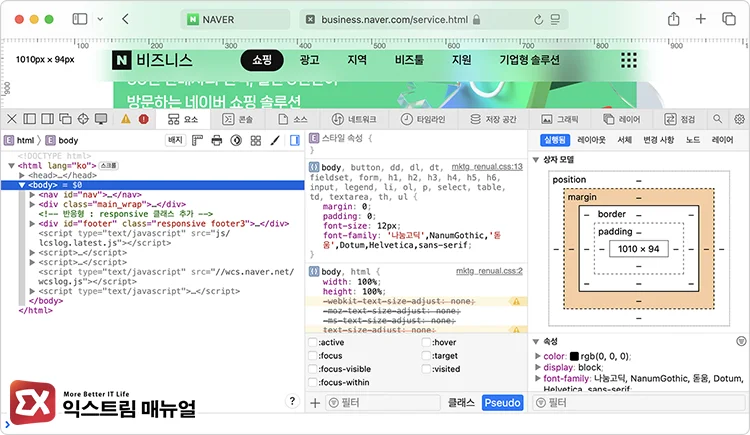
Task: Open reader view icon in address bar
Action: [x=555, y=20]
